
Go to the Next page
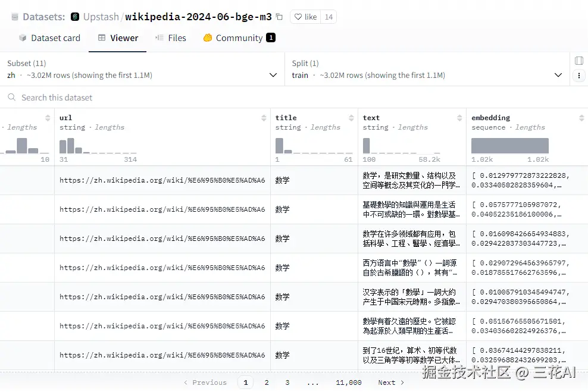(x=391, y=382)
